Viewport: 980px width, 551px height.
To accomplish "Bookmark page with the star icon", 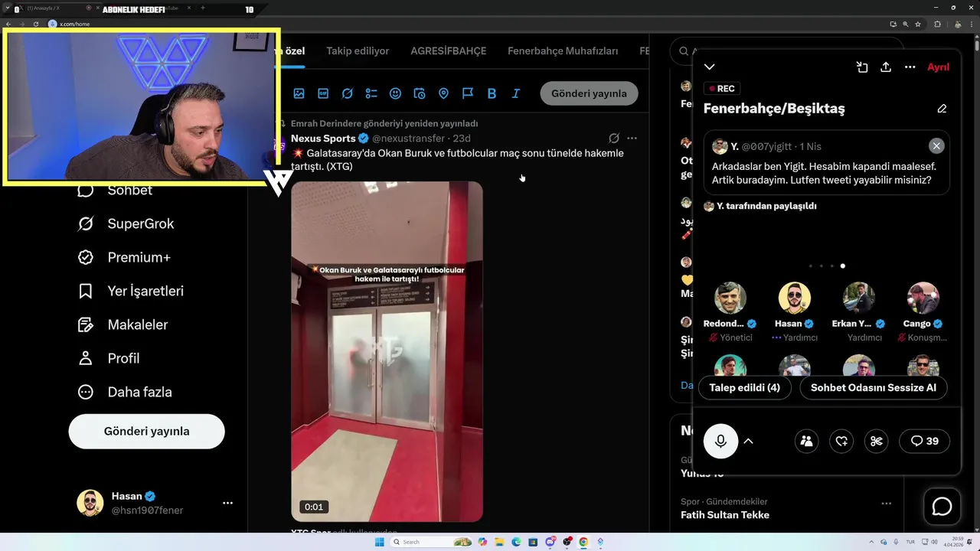I will click(x=918, y=24).
